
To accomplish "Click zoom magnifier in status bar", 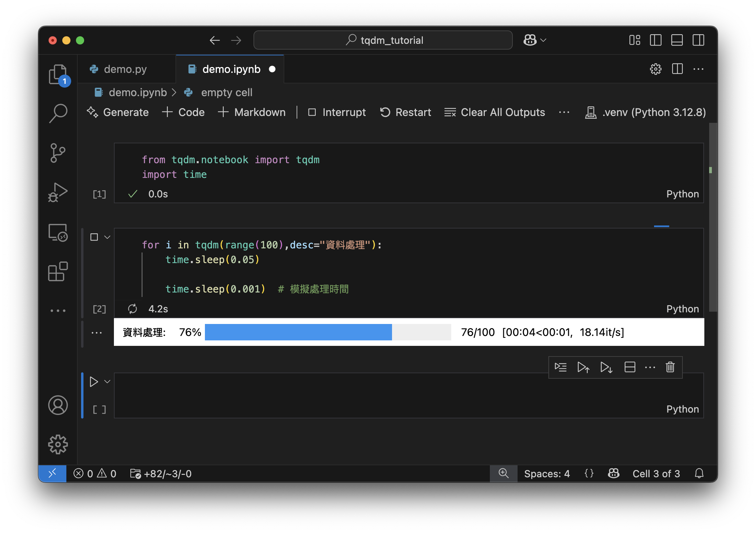I will [504, 473].
